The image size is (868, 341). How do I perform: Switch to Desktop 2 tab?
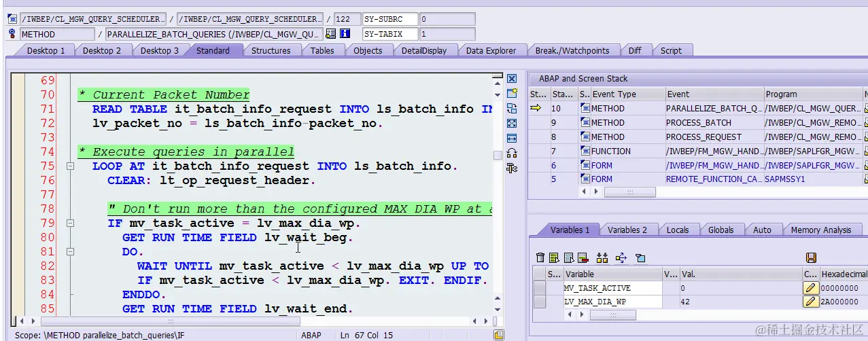click(102, 50)
